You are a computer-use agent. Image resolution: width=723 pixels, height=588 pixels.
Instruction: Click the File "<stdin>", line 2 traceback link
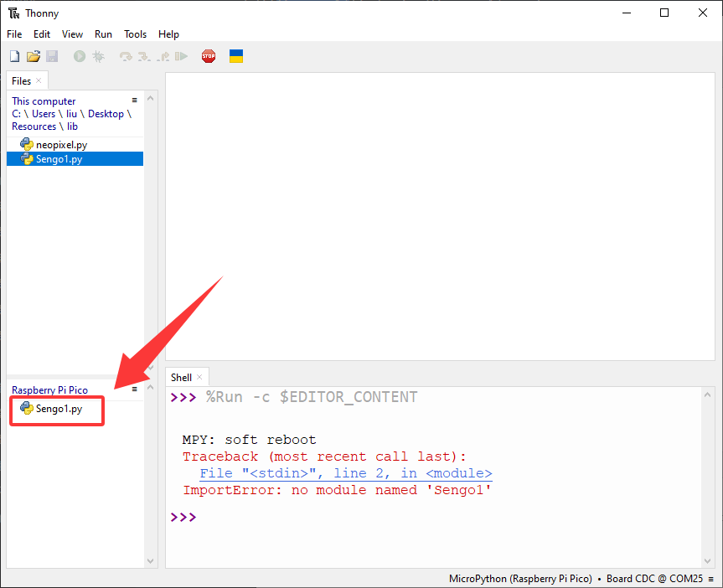[x=346, y=473]
